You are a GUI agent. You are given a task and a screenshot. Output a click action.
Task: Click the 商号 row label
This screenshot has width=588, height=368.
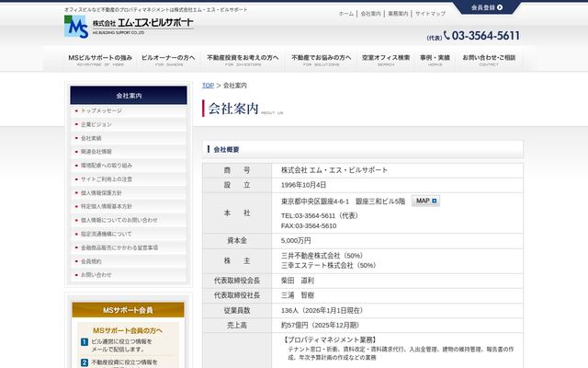237,170
